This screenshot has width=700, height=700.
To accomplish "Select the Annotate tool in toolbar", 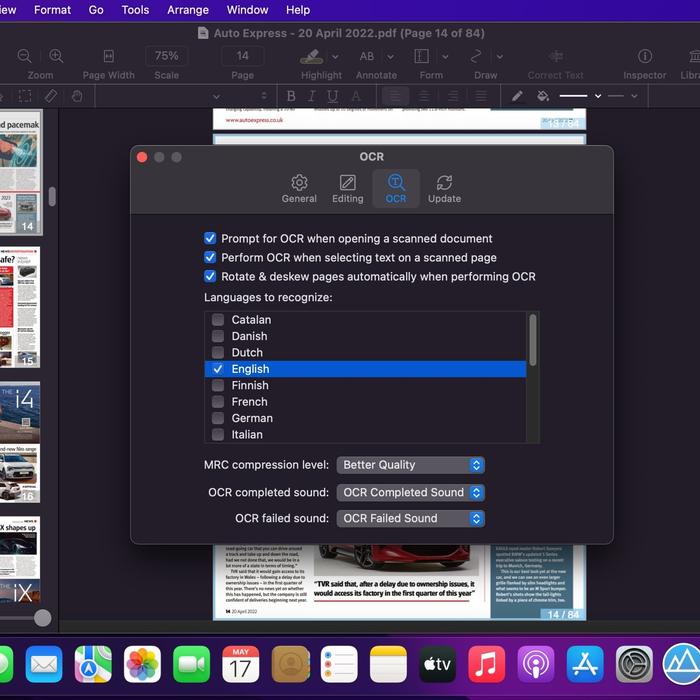I will (367, 56).
